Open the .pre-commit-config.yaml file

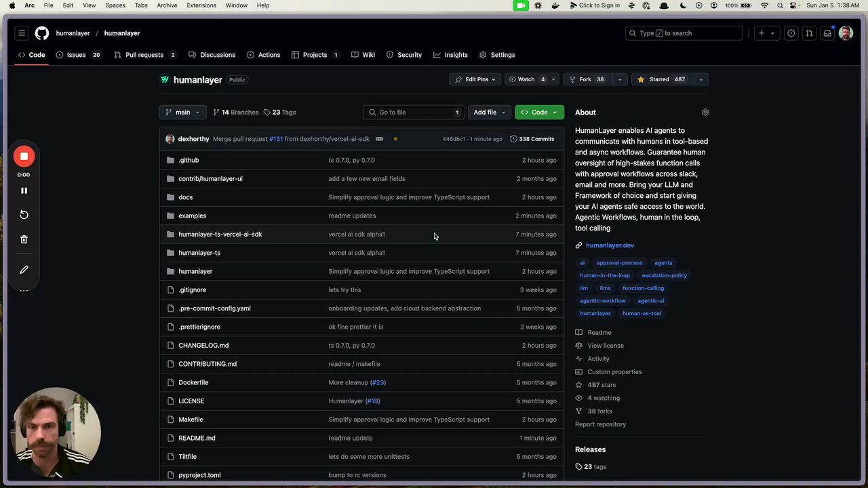[214, 308]
